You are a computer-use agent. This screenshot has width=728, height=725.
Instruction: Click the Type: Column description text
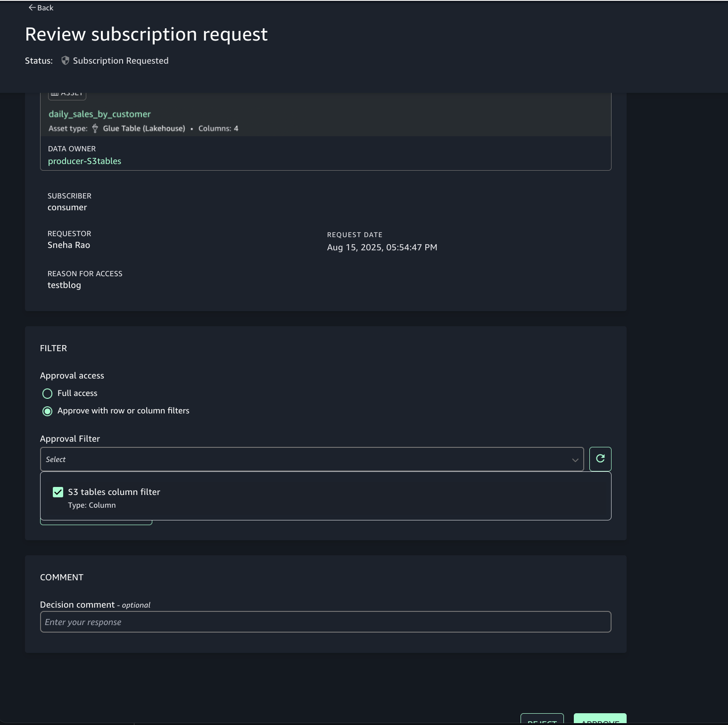(x=92, y=505)
